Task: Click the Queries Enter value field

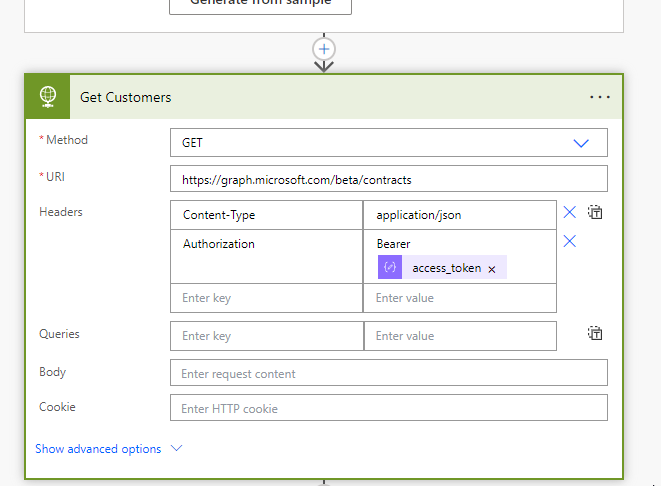Action: (x=459, y=336)
